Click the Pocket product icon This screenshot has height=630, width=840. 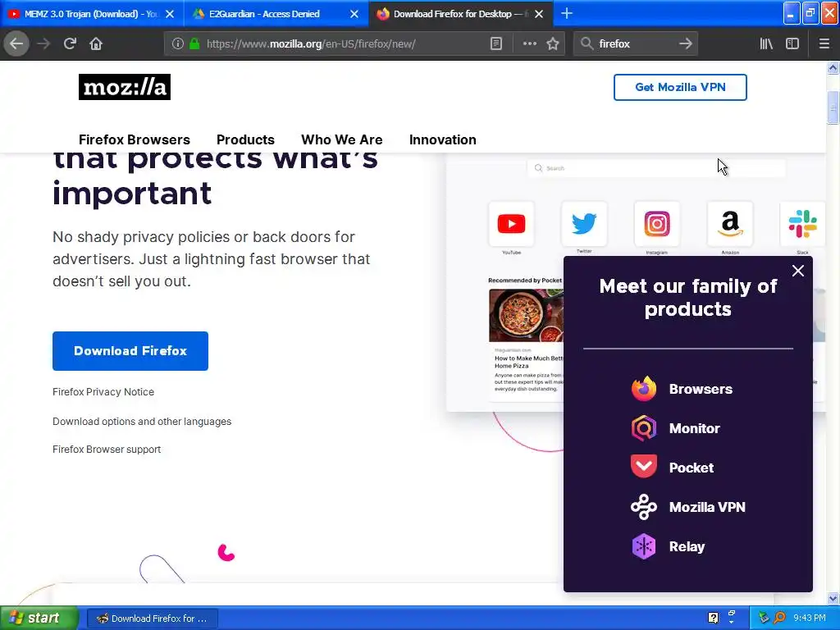[x=643, y=467]
